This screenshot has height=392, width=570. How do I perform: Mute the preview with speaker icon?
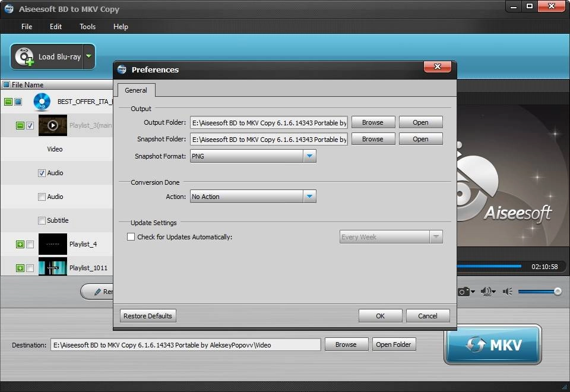508,292
